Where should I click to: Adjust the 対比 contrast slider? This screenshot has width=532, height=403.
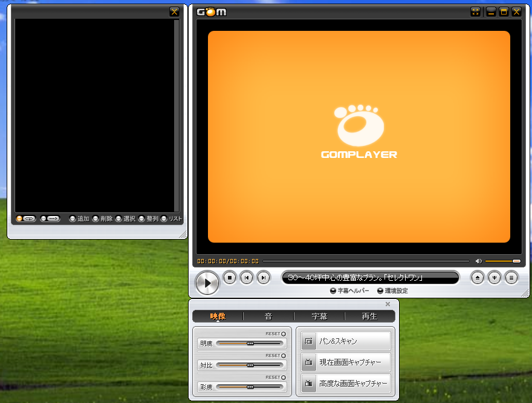[250, 365]
